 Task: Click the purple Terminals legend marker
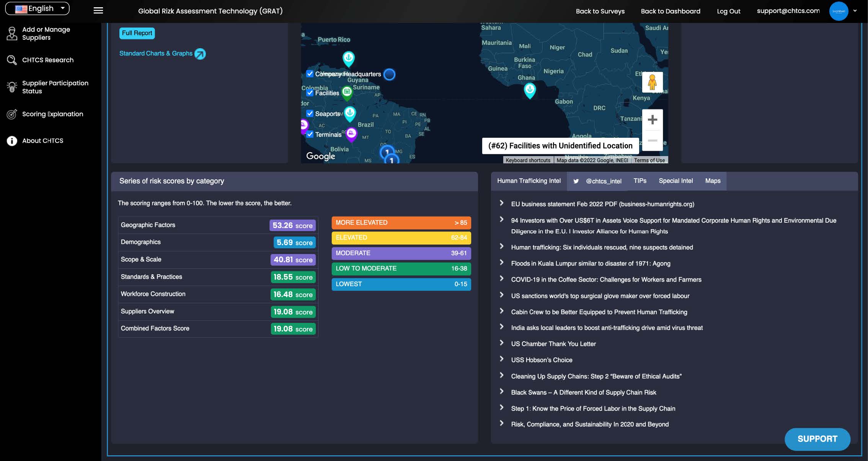[x=351, y=134]
